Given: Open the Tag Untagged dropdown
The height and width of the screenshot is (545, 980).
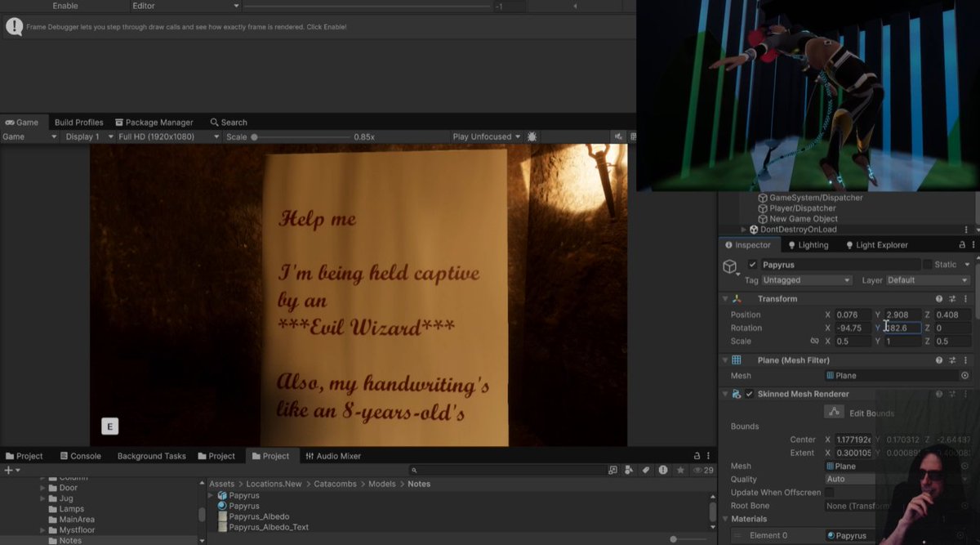Looking at the screenshot, I should (807, 280).
